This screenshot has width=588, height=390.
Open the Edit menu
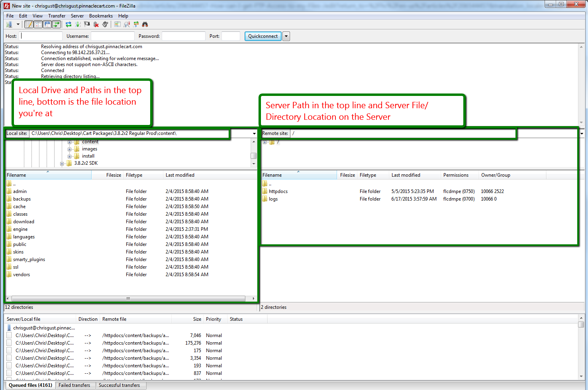pyautogui.click(x=23, y=16)
